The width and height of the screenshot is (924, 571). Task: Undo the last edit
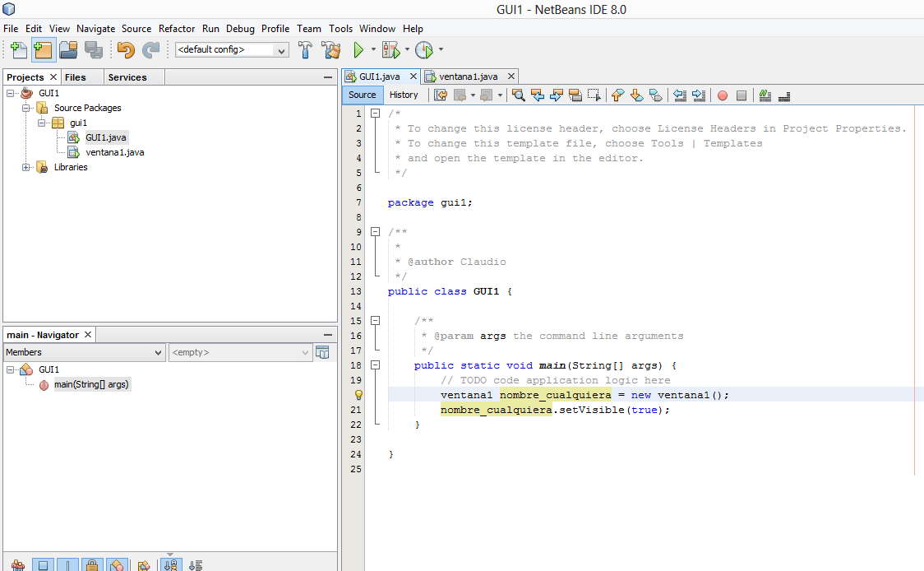[x=125, y=49]
